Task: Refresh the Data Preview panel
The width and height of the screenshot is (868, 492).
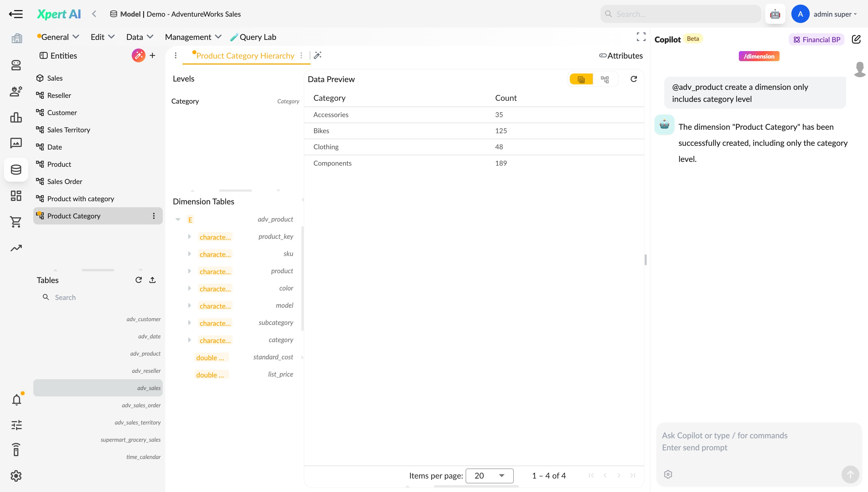Action: [633, 79]
